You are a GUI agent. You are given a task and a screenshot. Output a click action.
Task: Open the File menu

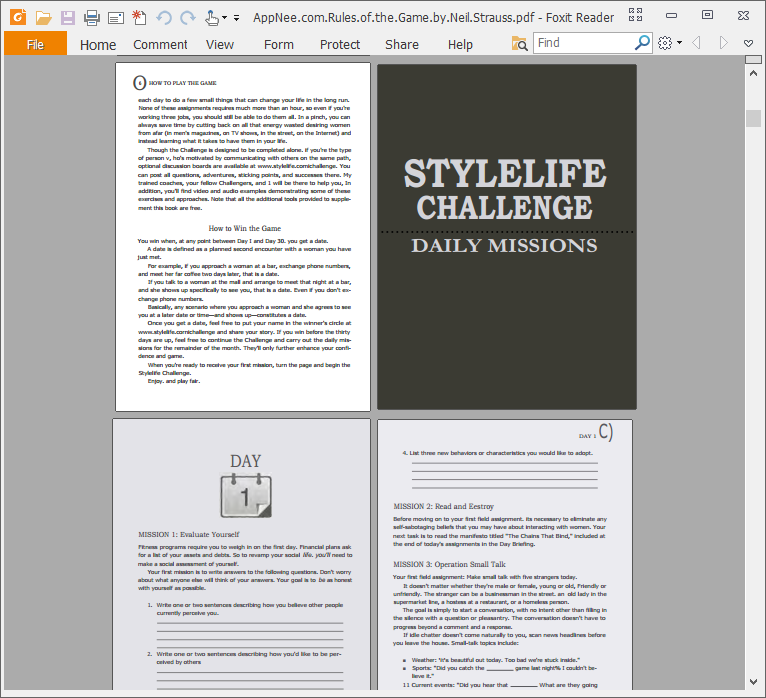click(x=35, y=44)
